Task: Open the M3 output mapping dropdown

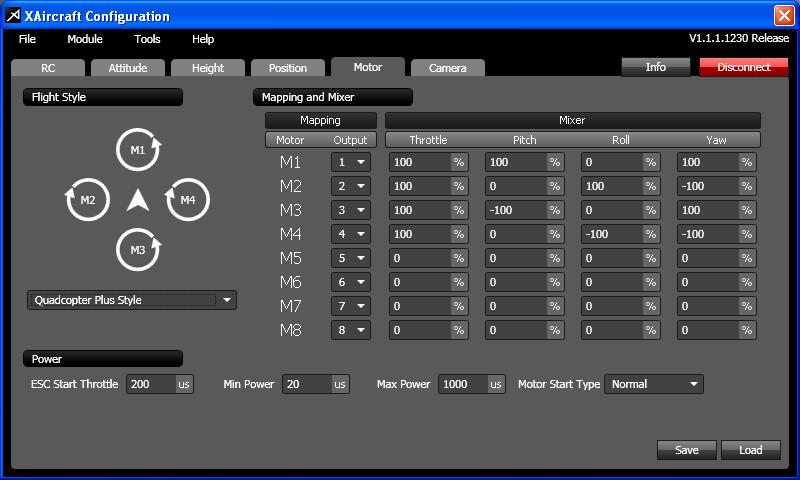Action: [x=351, y=210]
